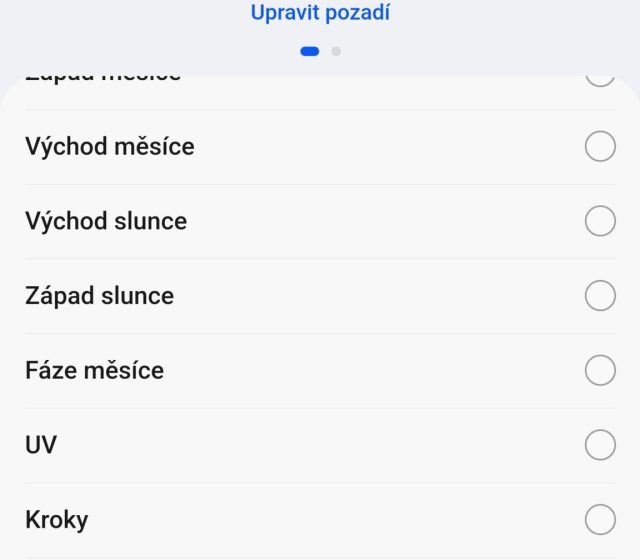The width and height of the screenshot is (640, 560).
Task: Switch to the second page dot
Action: pyautogui.click(x=336, y=51)
